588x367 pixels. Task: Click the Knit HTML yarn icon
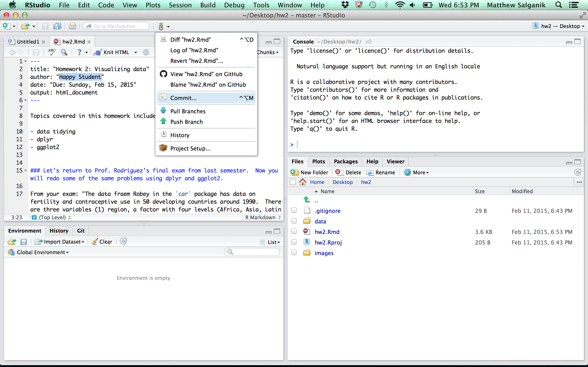(97, 52)
